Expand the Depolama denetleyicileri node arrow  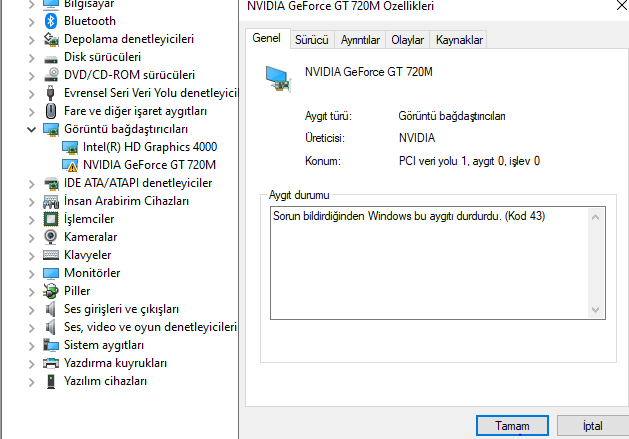[x=32, y=40]
